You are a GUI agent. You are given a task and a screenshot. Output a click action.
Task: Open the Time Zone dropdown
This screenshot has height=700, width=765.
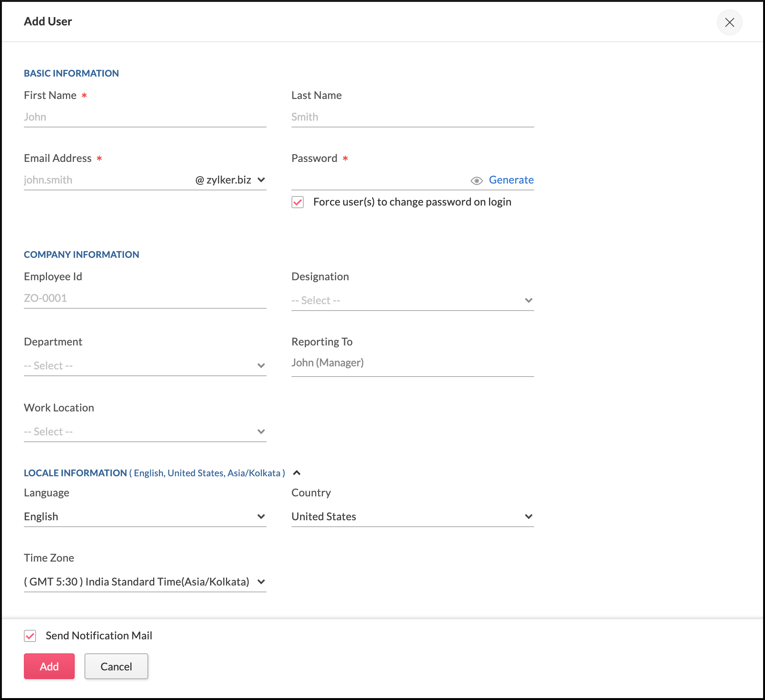pyautogui.click(x=144, y=582)
